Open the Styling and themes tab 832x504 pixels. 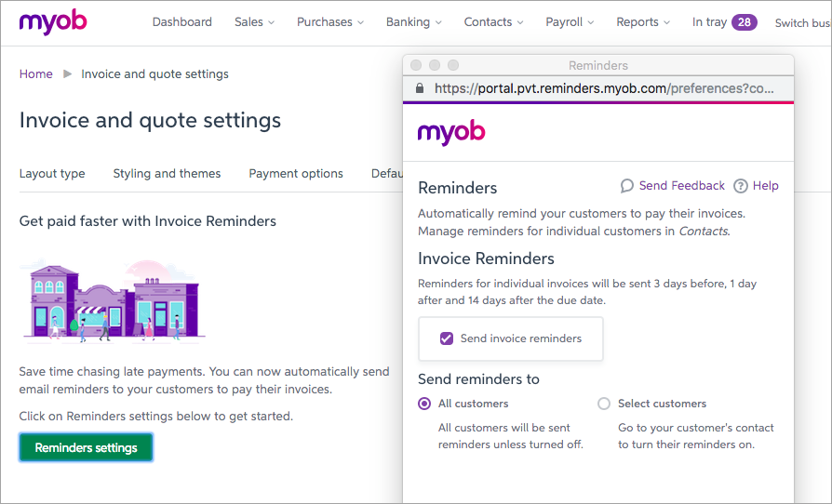coord(167,173)
